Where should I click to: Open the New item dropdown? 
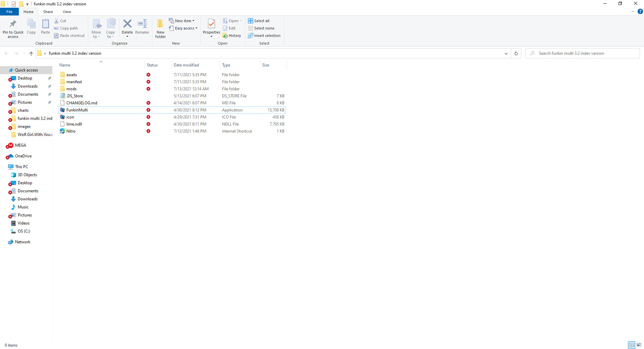point(182,20)
